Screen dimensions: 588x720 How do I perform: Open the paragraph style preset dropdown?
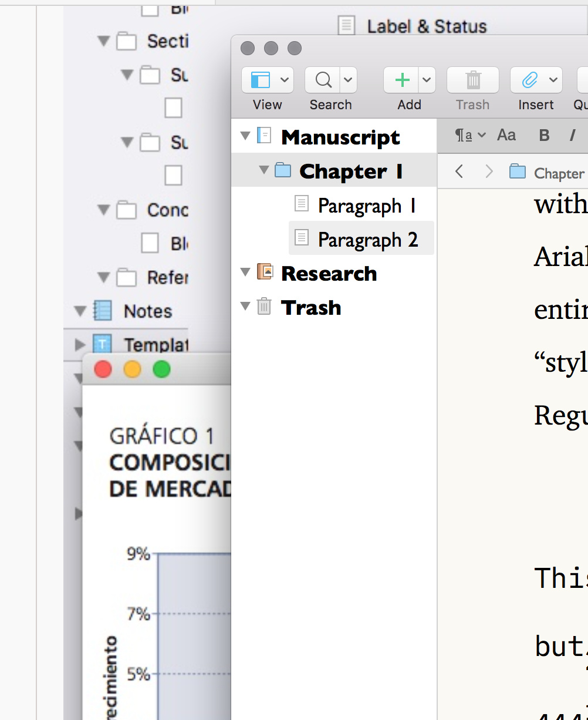471,135
